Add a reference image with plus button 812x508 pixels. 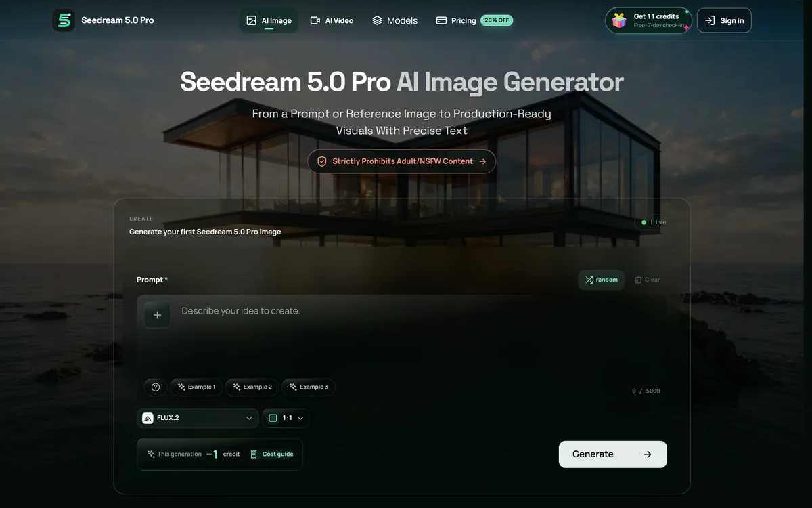pos(157,315)
